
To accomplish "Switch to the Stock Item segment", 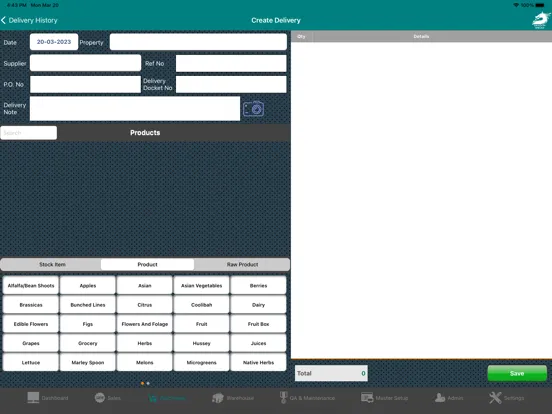I will (x=52, y=264).
